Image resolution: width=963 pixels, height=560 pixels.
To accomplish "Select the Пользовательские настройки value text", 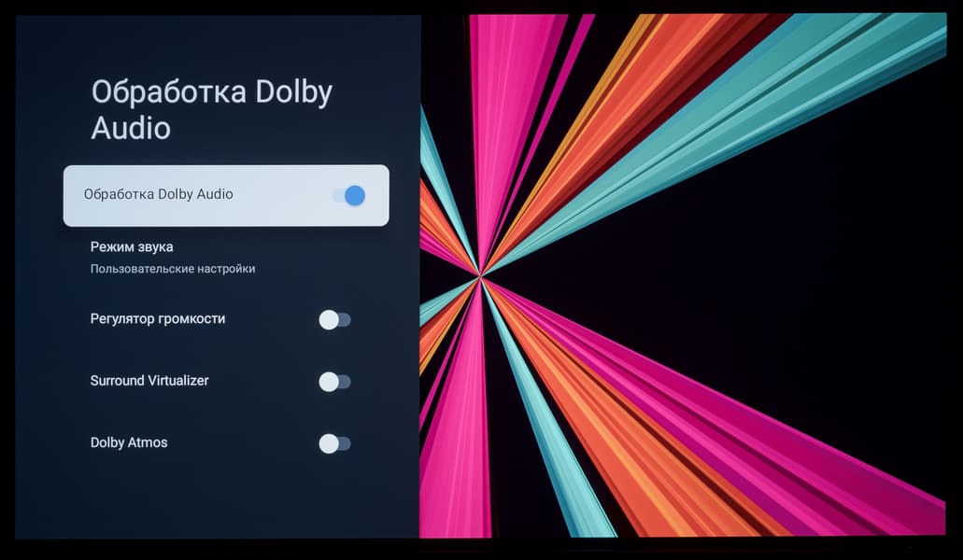I will pyautogui.click(x=173, y=269).
